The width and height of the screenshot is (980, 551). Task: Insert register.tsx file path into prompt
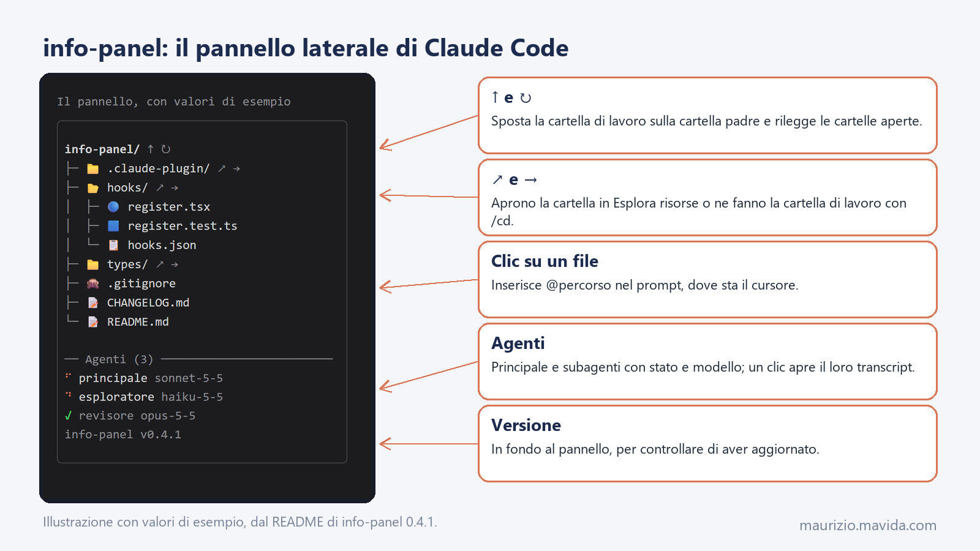pos(169,206)
